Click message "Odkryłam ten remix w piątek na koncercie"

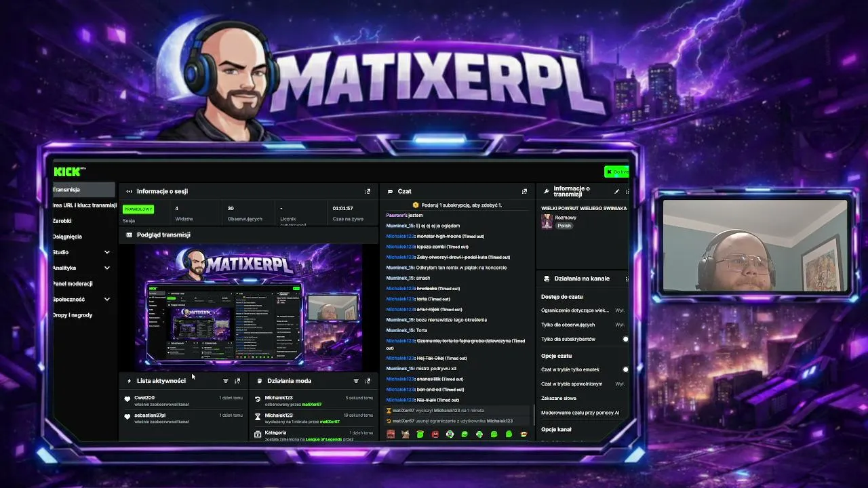[461, 268]
